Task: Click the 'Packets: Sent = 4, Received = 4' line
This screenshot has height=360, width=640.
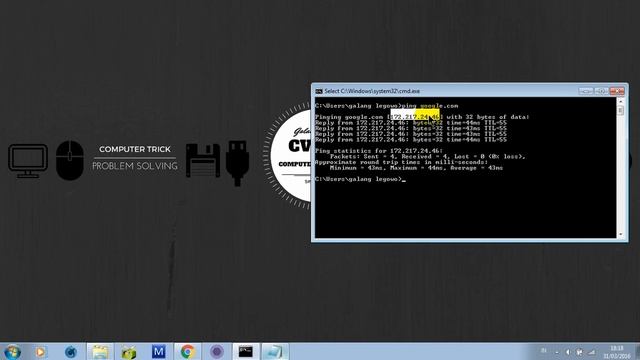Action: (x=427, y=157)
